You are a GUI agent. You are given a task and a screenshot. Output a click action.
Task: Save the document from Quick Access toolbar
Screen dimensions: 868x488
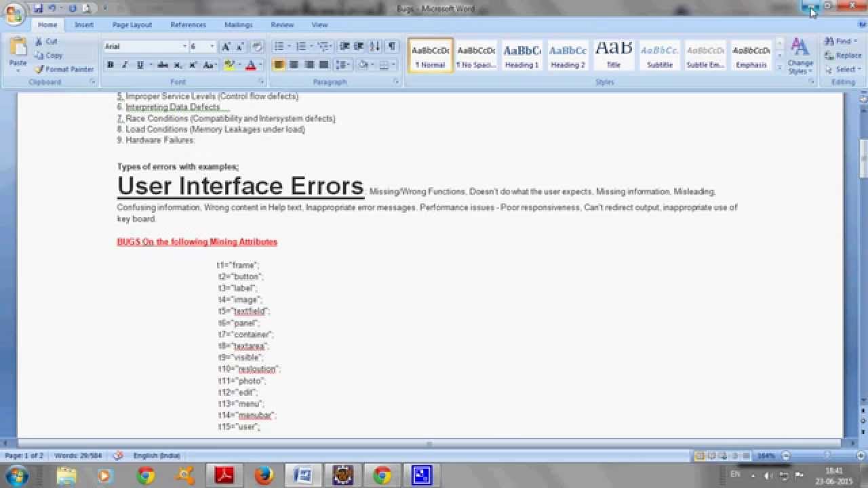39,8
